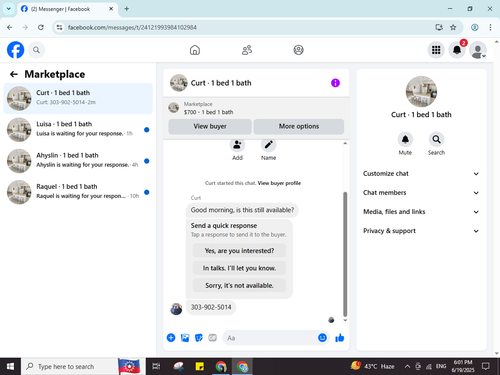Click the Name pencil icon
This screenshot has width=500, height=375.
tap(268, 145)
